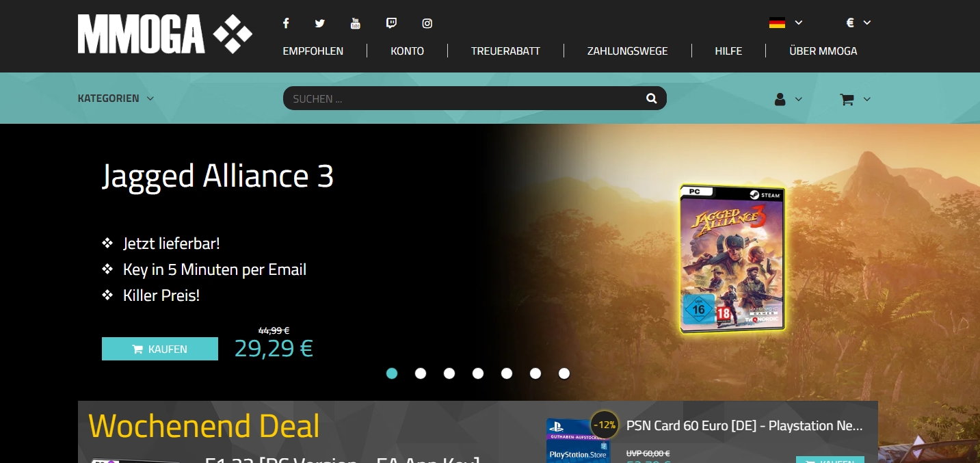Click the -12% discount badge
Image resolution: width=980 pixels, height=463 pixels.
coord(605,425)
